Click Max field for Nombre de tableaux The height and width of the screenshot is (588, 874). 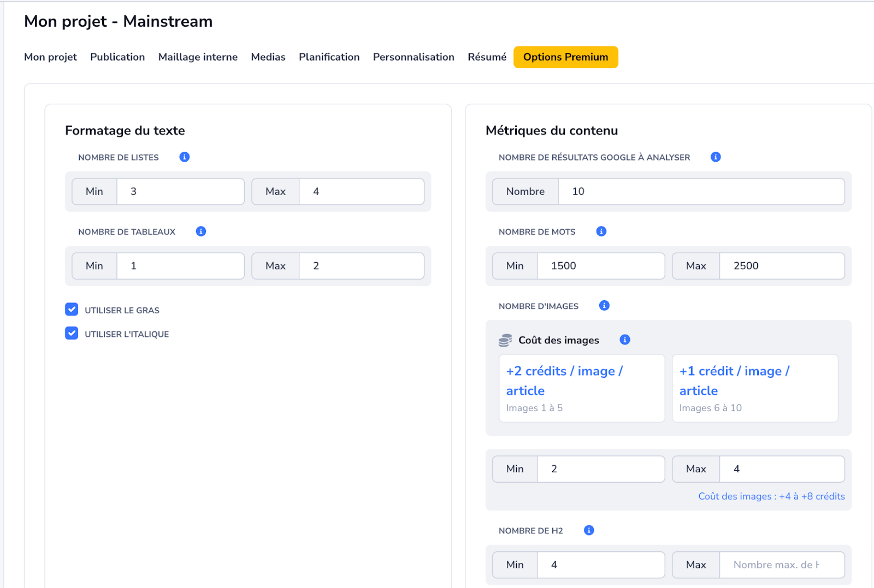click(362, 266)
